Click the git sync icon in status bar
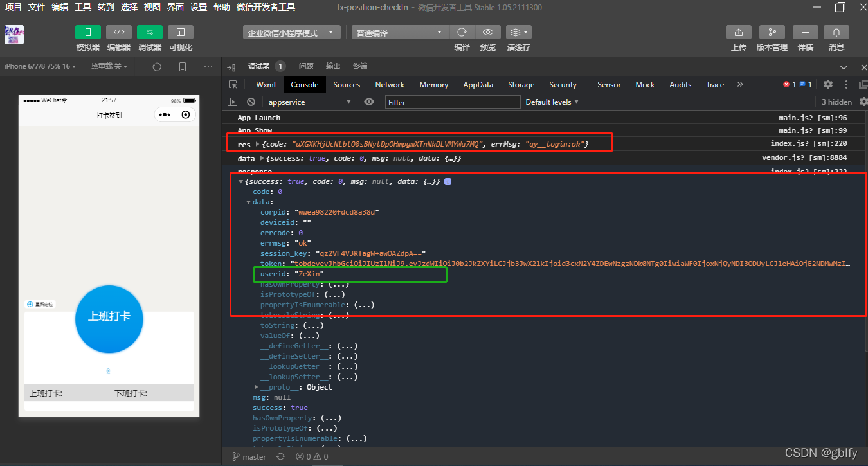This screenshot has height=466, width=868. pos(280,456)
